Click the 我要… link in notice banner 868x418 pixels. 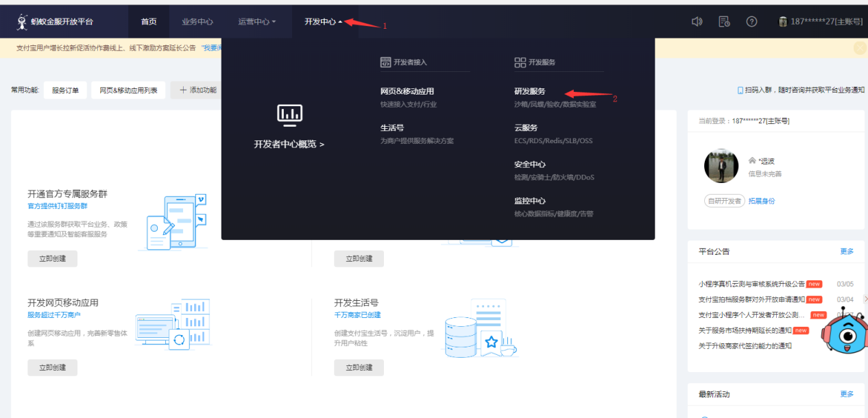(210, 48)
